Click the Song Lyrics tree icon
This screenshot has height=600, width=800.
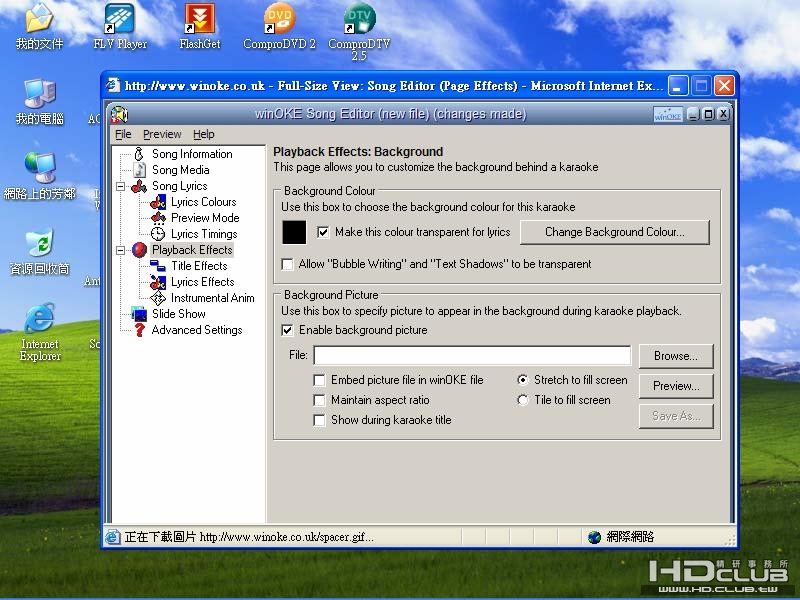pyautogui.click(x=139, y=186)
